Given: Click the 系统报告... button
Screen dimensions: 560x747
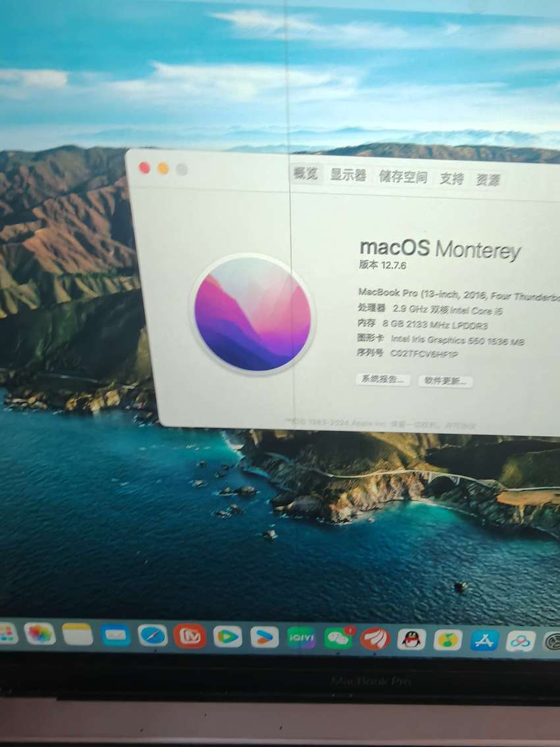Looking at the screenshot, I should [x=383, y=379].
